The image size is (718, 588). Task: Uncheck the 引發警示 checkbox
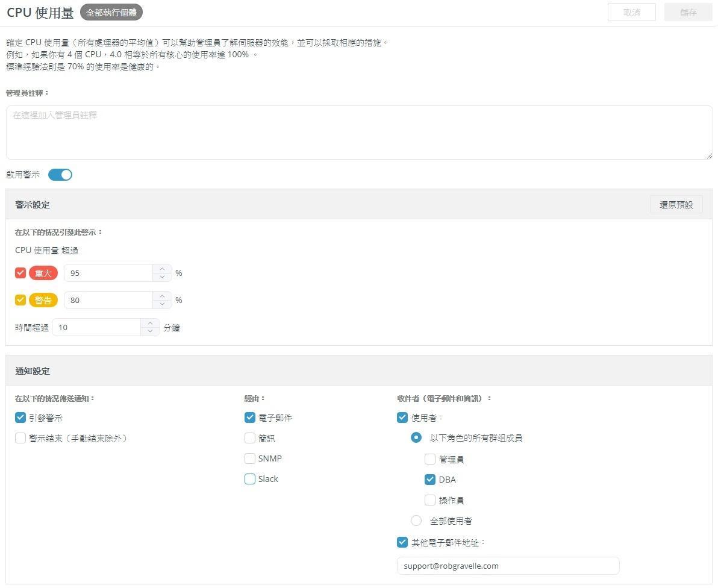coord(20,418)
